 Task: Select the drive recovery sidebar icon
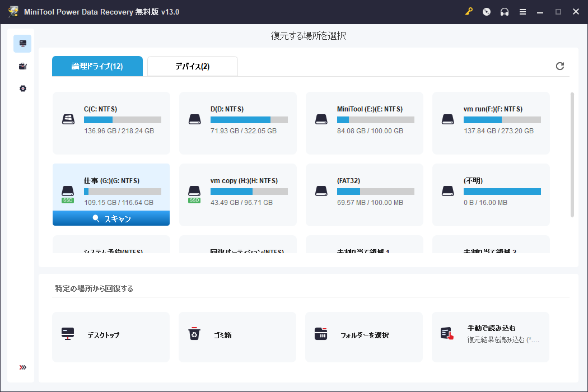[22, 44]
